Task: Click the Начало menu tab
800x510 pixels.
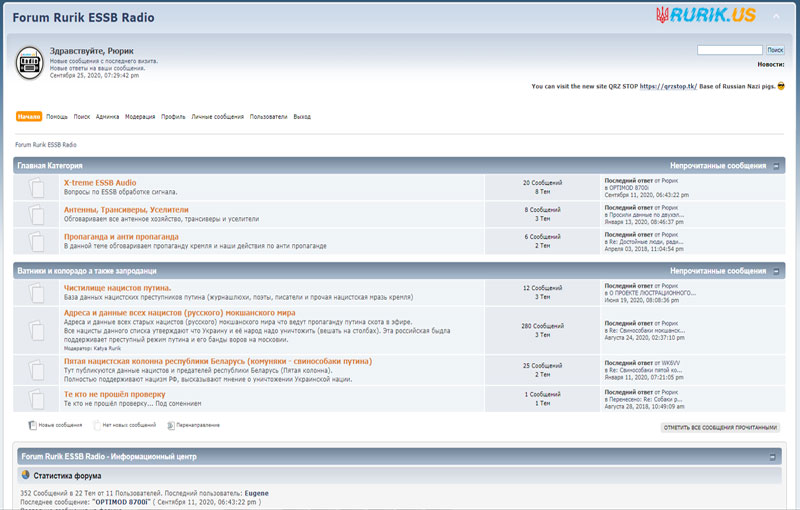Action: point(29,117)
